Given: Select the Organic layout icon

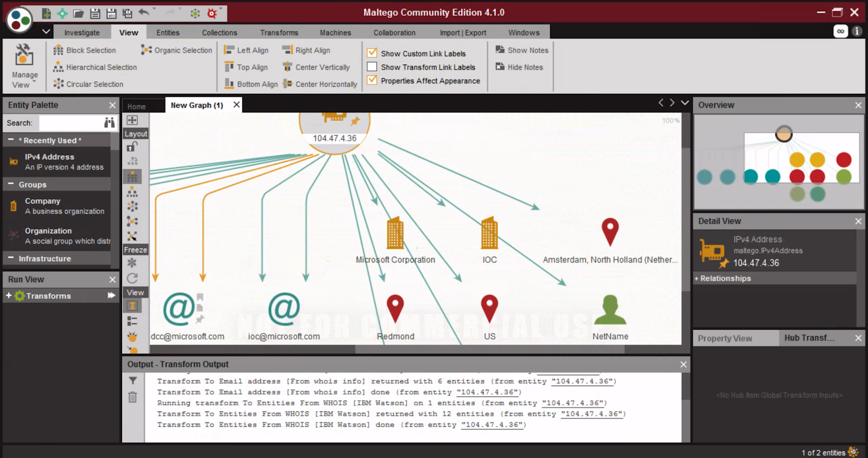Looking at the screenshot, I should (x=132, y=221).
